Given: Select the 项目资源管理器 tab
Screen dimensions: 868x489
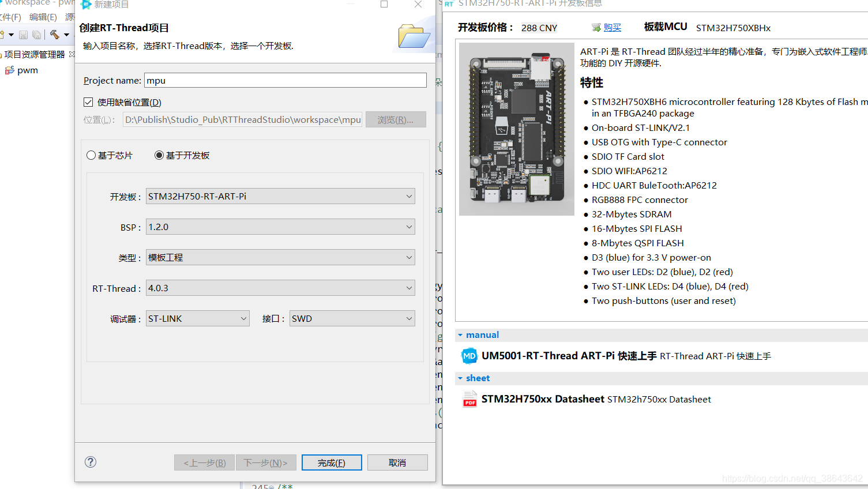Looking at the screenshot, I should (x=35, y=54).
